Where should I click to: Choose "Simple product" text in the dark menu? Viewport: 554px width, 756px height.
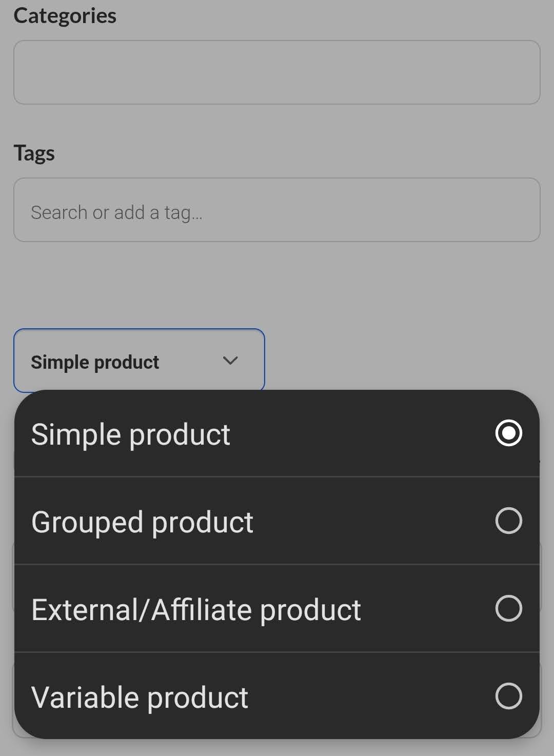point(130,435)
